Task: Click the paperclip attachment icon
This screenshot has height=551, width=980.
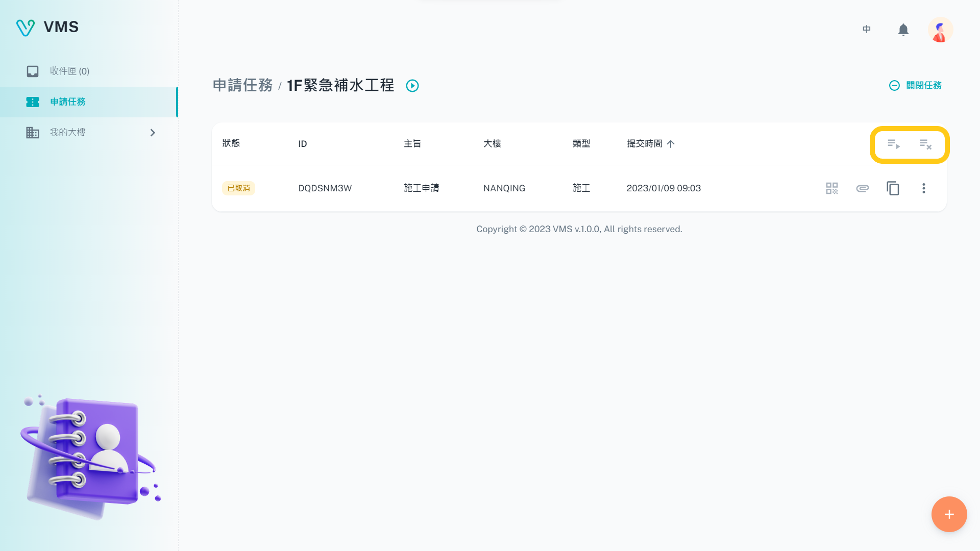Action: tap(862, 188)
